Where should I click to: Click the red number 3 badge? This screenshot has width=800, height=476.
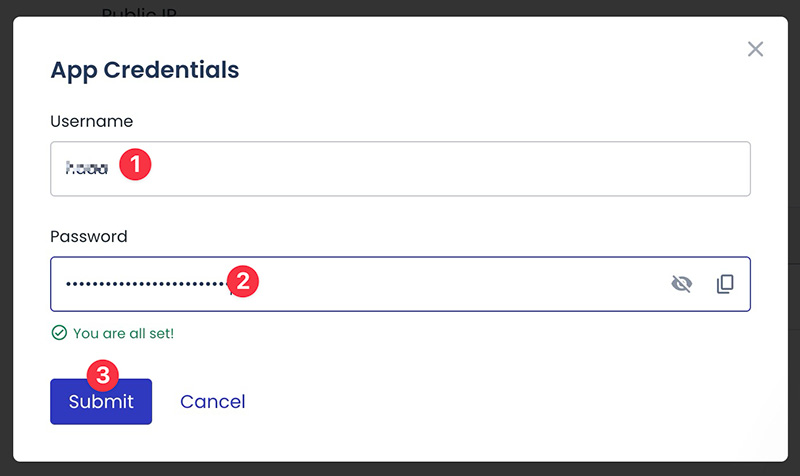[x=103, y=376]
